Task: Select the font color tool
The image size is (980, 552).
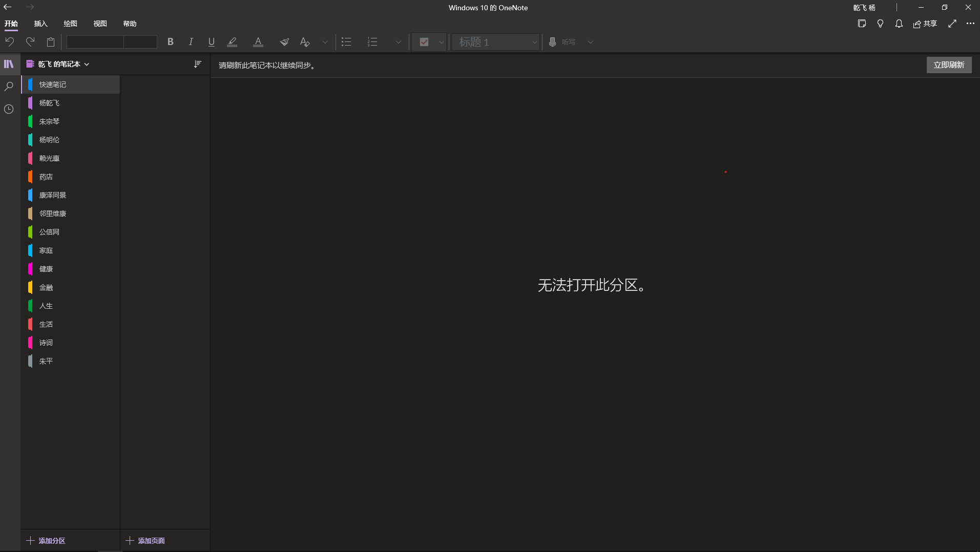Action: pos(258,42)
